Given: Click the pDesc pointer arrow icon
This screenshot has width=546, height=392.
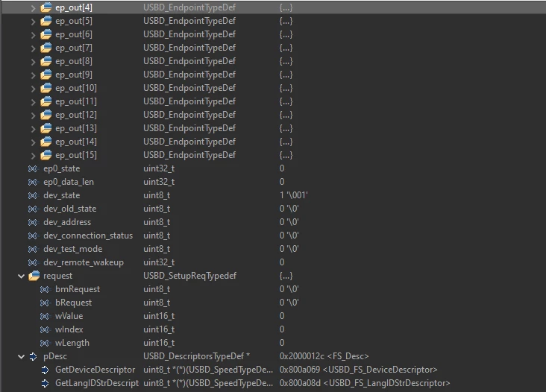Looking at the screenshot, I should tap(33, 356).
